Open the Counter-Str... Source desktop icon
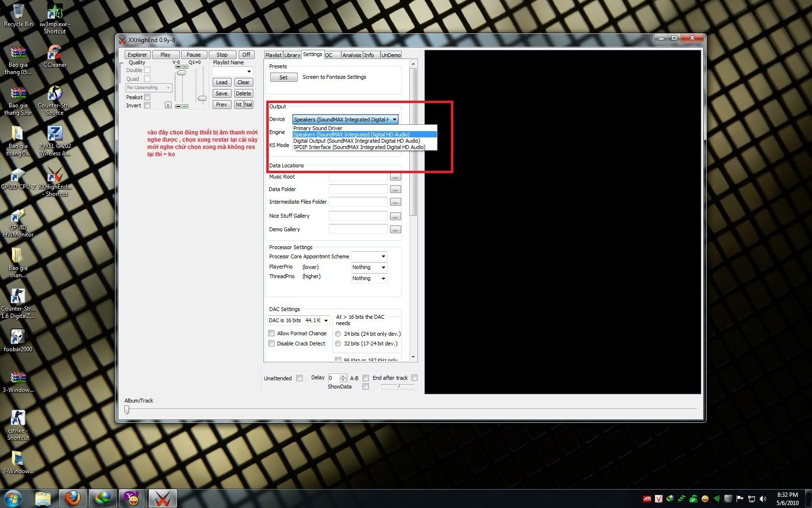Viewport: 812px width, 508px height. pos(55,100)
